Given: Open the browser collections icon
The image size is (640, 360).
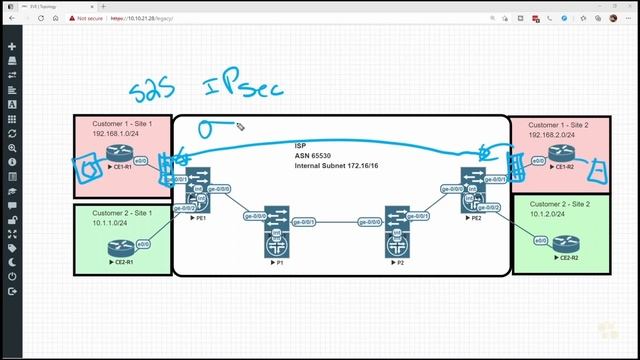Looking at the screenshot, I should point(598,18).
